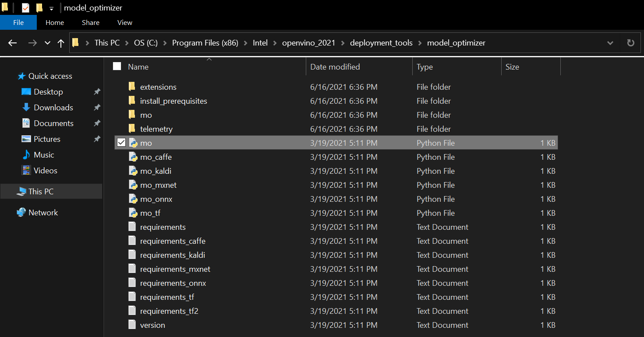Expand the chevron after Intel breadcrumb

click(275, 43)
